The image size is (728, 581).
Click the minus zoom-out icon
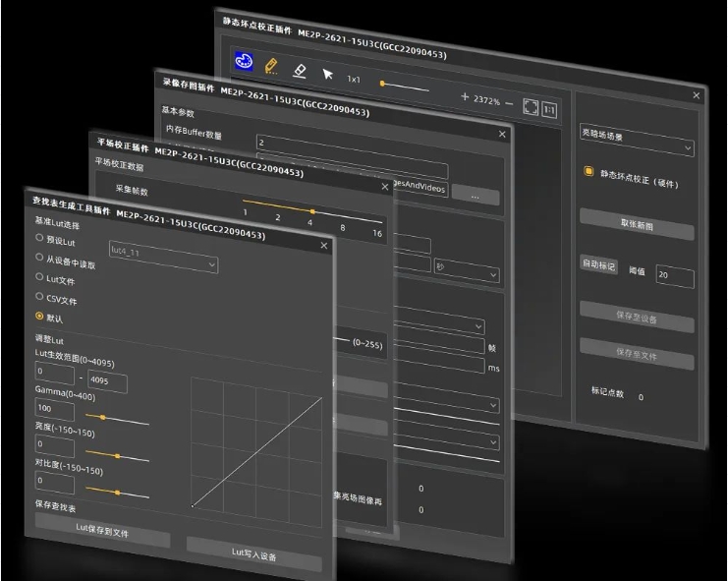pyautogui.click(x=509, y=103)
